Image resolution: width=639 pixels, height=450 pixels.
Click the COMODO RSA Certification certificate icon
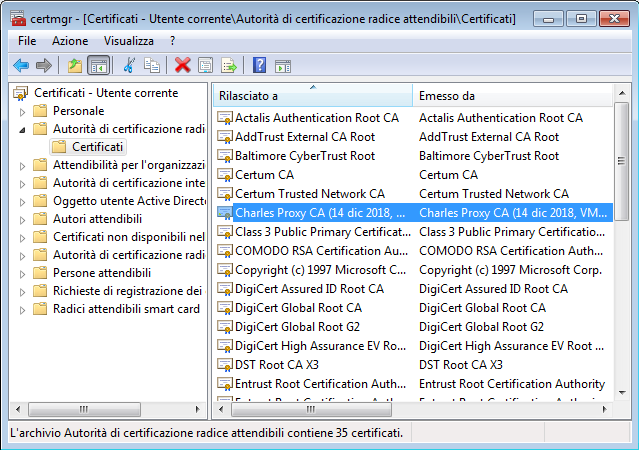click(x=225, y=251)
